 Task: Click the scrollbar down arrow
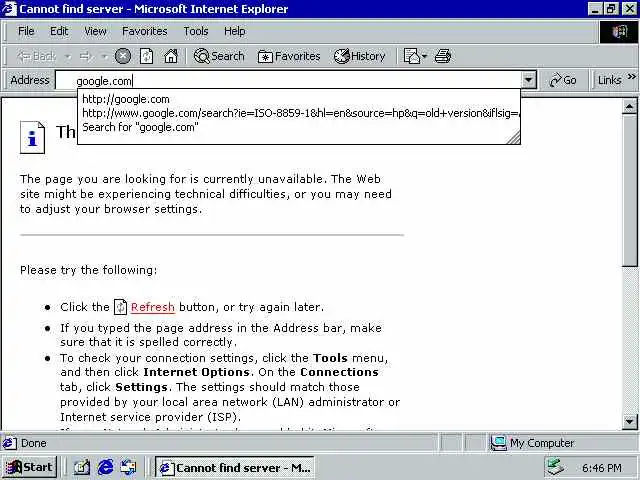(629, 420)
